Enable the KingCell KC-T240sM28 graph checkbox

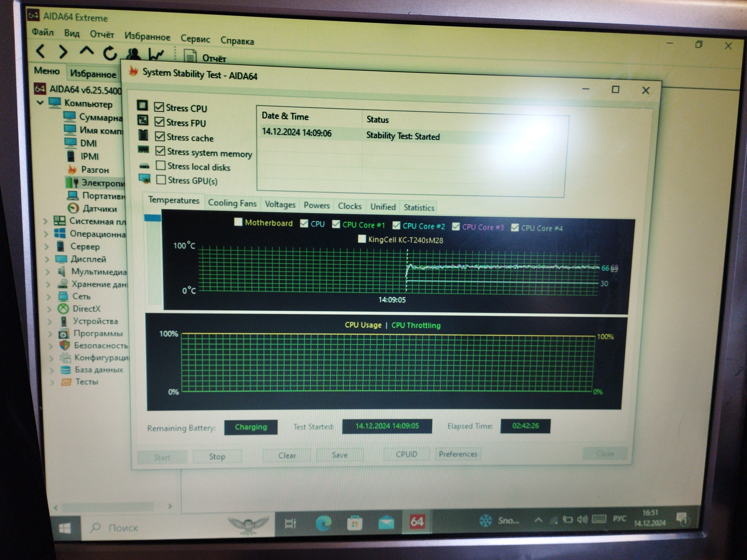[x=362, y=238]
